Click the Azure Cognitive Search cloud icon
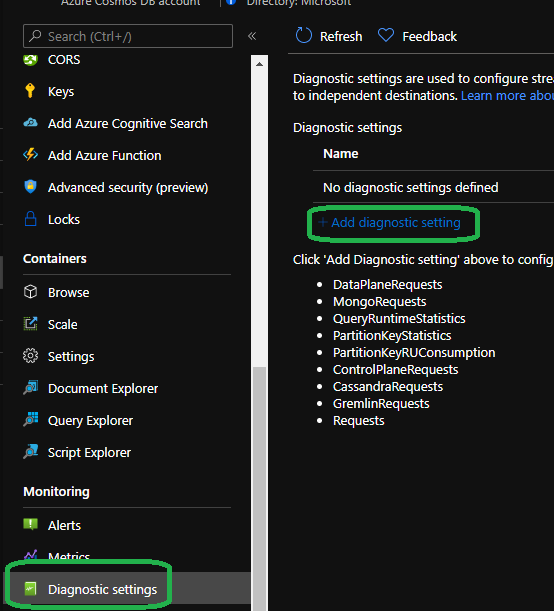 point(30,123)
